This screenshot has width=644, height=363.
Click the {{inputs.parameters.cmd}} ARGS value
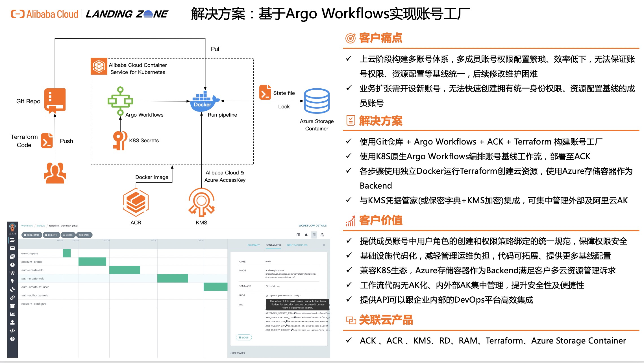[x=283, y=296]
